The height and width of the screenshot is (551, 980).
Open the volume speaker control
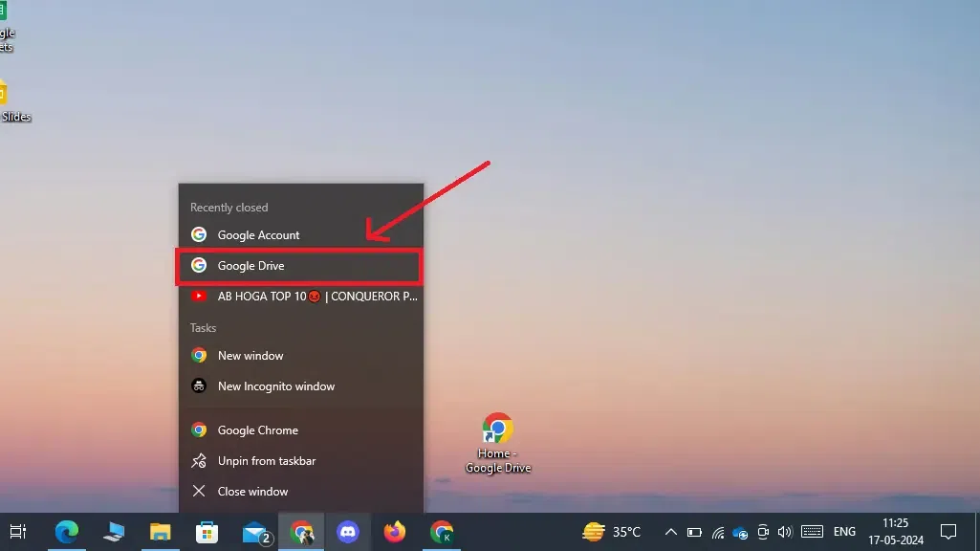point(785,532)
